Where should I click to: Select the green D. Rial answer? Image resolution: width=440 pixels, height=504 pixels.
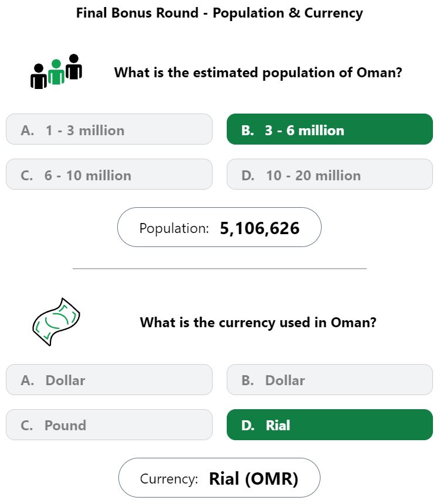tap(330, 424)
